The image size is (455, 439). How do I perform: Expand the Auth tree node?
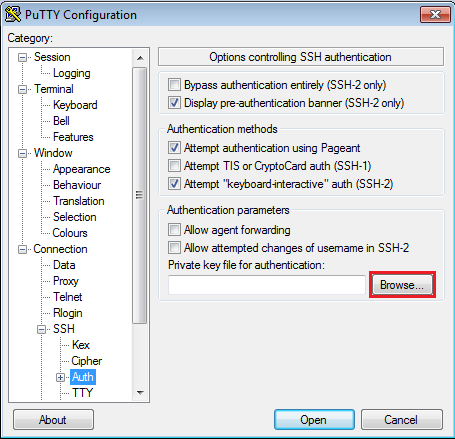click(x=60, y=378)
